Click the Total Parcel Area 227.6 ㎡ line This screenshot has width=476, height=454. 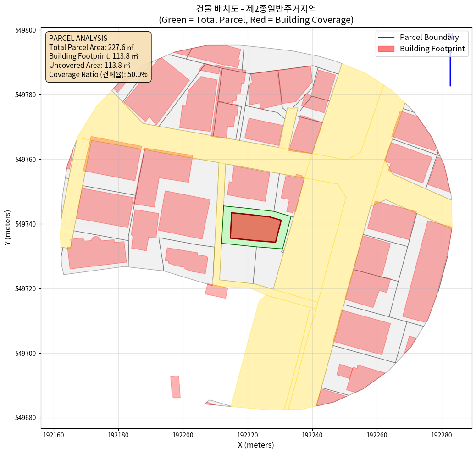pyautogui.click(x=90, y=47)
